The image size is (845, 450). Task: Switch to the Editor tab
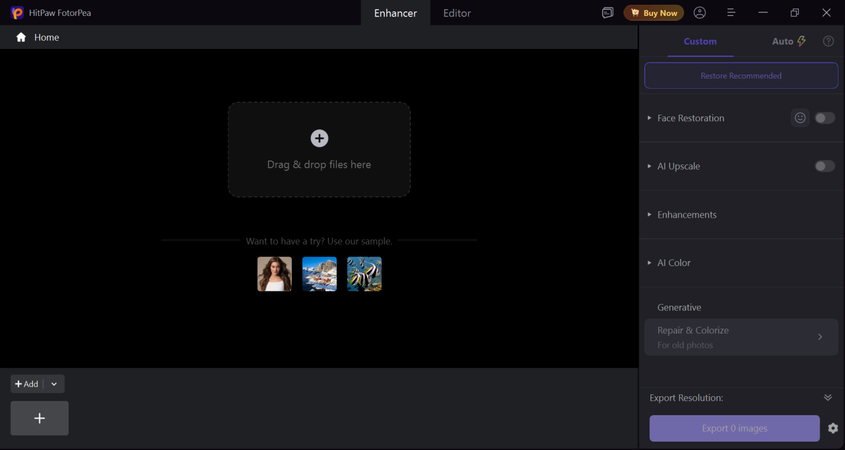point(457,13)
